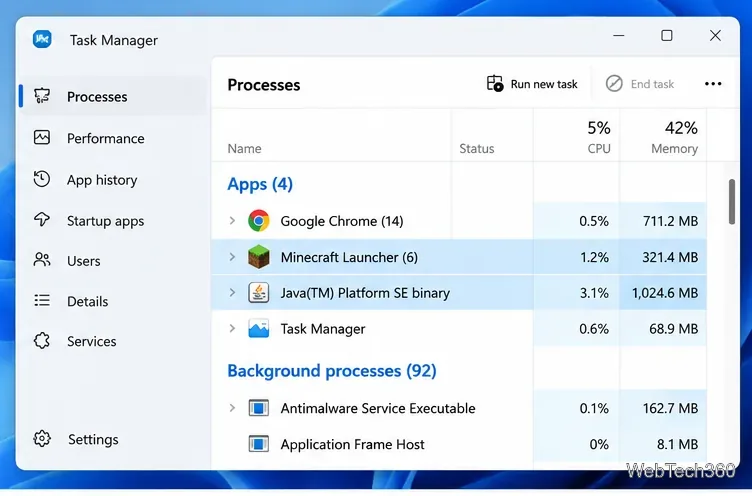Image resolution: width=752 pixels, height=496 pixels.
Task: Open the Settings page label
Action: [x=93, y=439]
